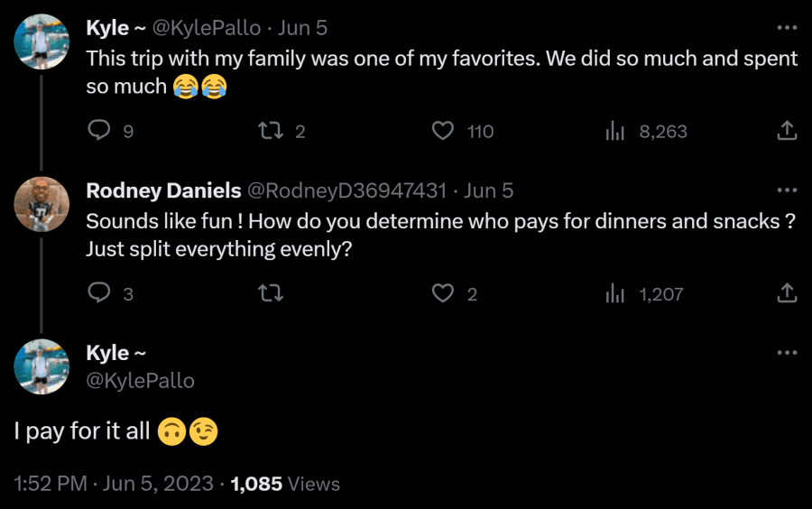View analytics for the tweet showing 8,263 views

pos(615,131)
